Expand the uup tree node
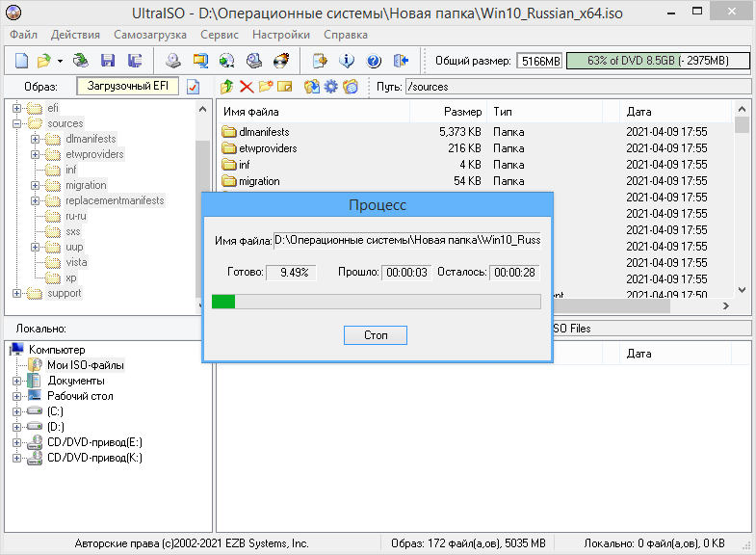 [36, 247]
